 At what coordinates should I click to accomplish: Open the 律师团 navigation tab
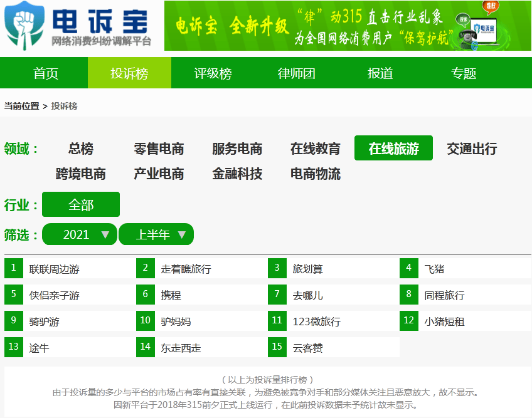(297, 73)
